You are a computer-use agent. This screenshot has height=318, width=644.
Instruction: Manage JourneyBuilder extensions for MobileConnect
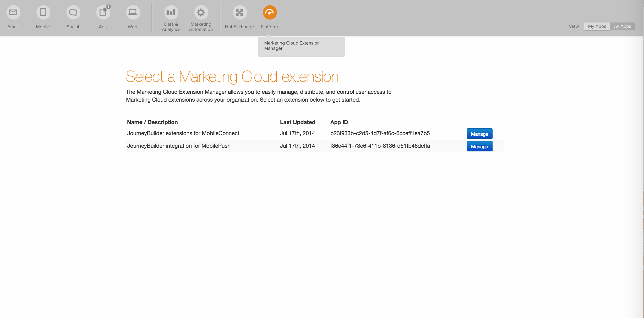[479, 134]
